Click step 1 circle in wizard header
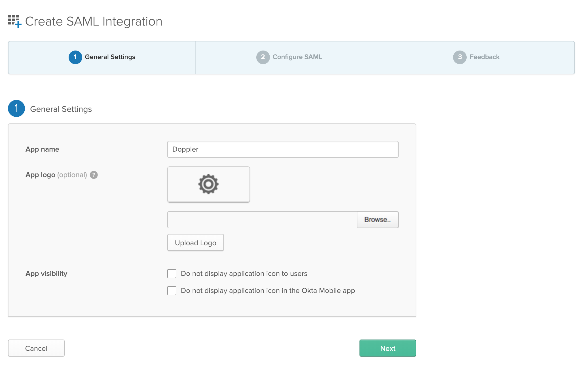Viewport: 588px width, 377px height. pos(75,57)
